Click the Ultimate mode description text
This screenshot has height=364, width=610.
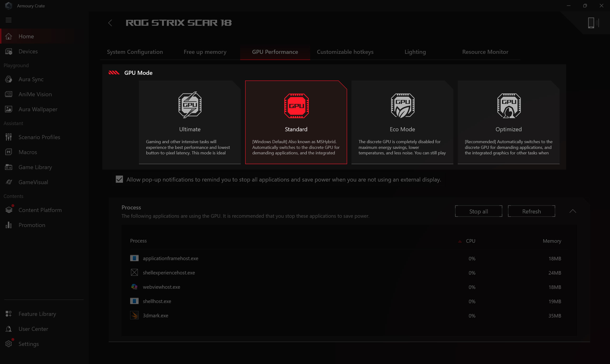(x=188, y=147)
